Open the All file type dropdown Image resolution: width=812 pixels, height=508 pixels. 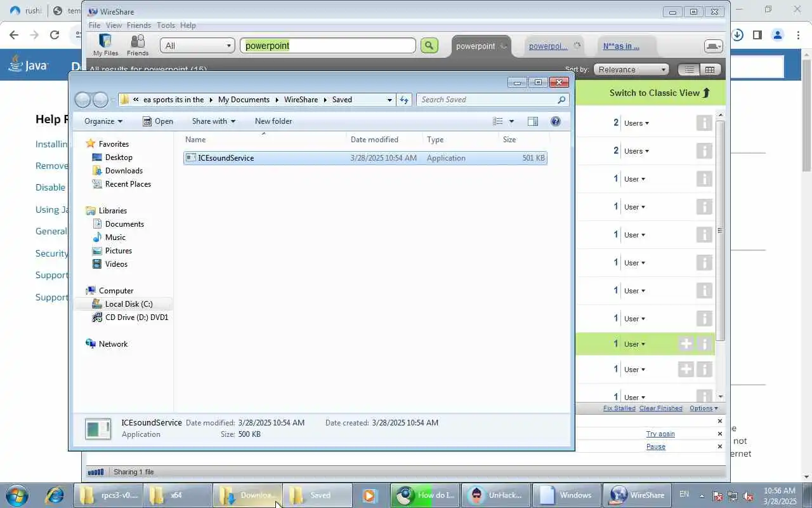(198, 46)
